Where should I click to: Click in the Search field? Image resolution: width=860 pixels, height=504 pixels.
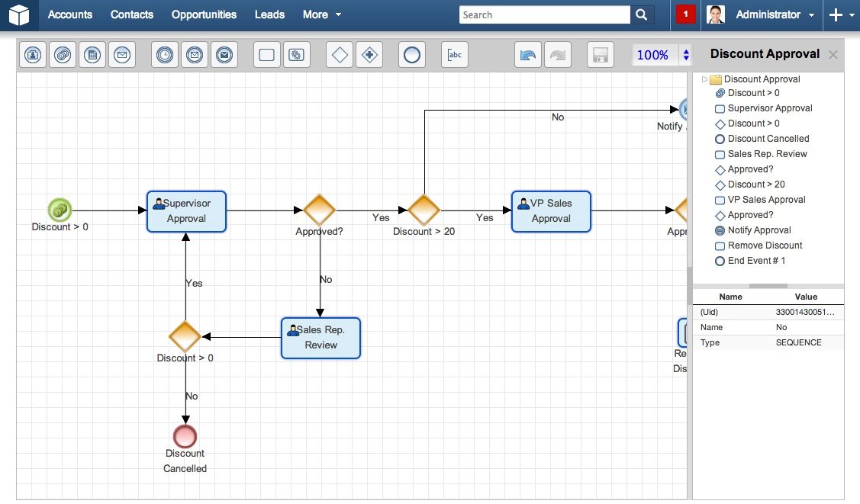coord(545,14)
